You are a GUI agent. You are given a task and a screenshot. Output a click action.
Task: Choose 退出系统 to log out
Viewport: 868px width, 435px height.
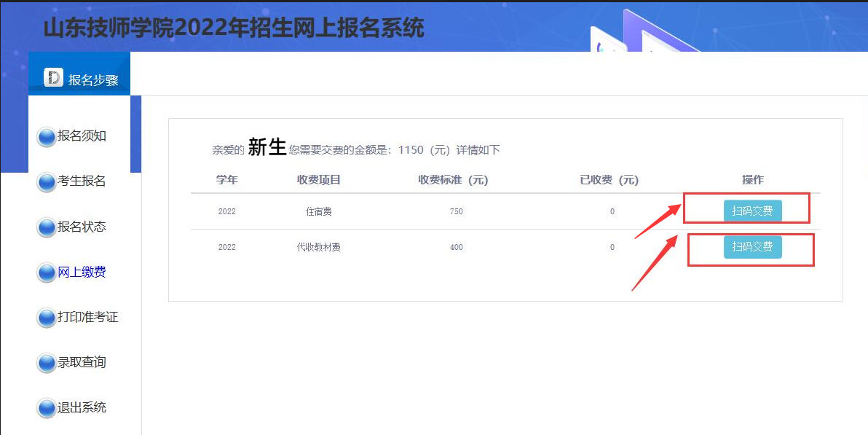click(x=82, y=407)
